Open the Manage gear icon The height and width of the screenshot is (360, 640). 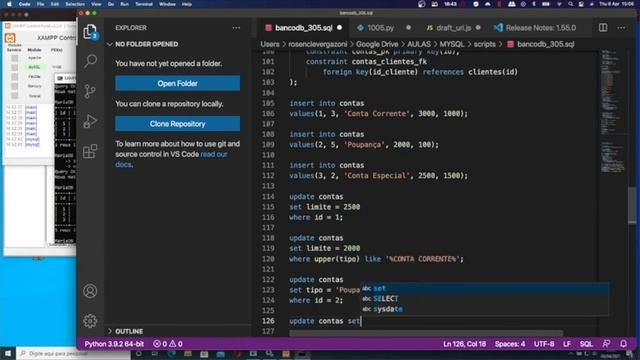pos(90,321)
